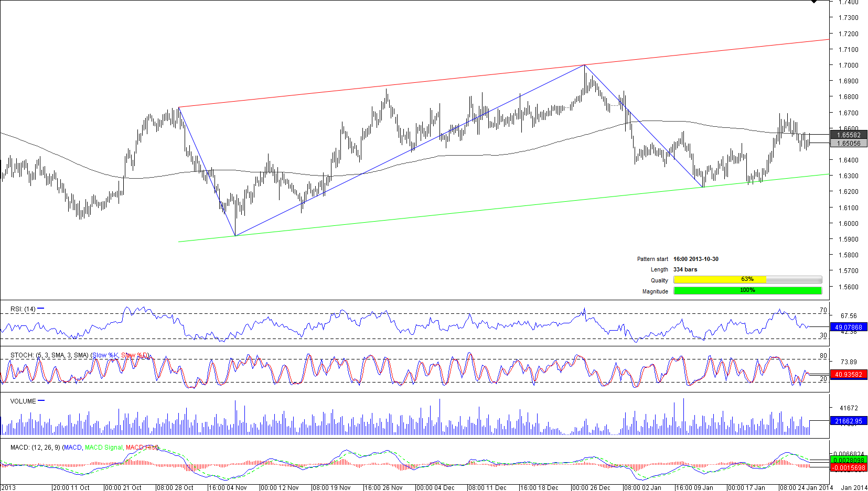Viewport: 868px width, 491px height.
Task: Click the blue VOLUME legend line icon
Action: (x=41, y=401)
